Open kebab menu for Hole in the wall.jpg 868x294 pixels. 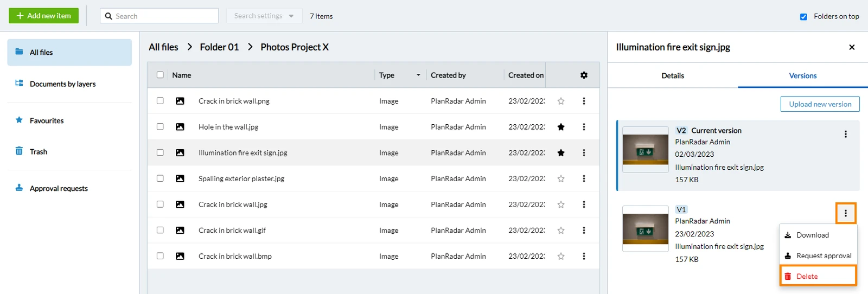tap(584, 127)
